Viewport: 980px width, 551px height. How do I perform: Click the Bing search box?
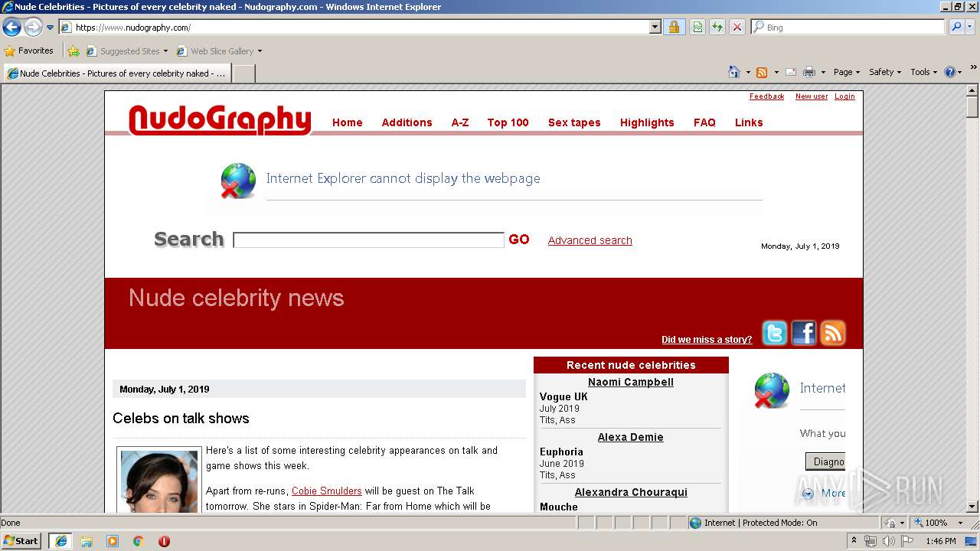[848, 28]
